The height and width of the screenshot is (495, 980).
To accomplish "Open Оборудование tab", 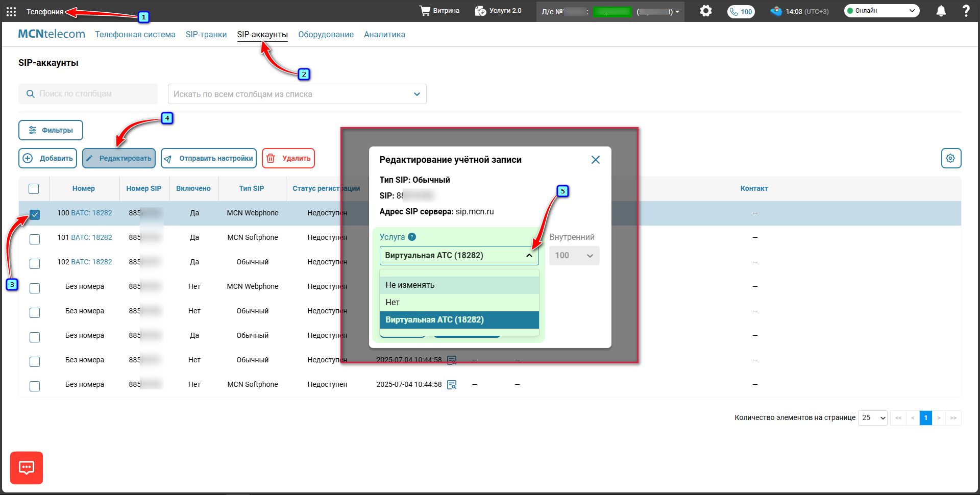I will coord(326,34).
